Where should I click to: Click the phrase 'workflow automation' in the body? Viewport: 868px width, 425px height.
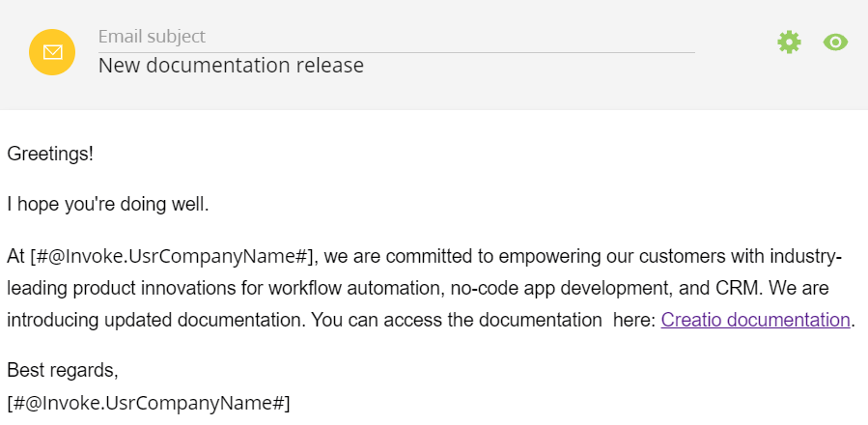click(357, 288)
